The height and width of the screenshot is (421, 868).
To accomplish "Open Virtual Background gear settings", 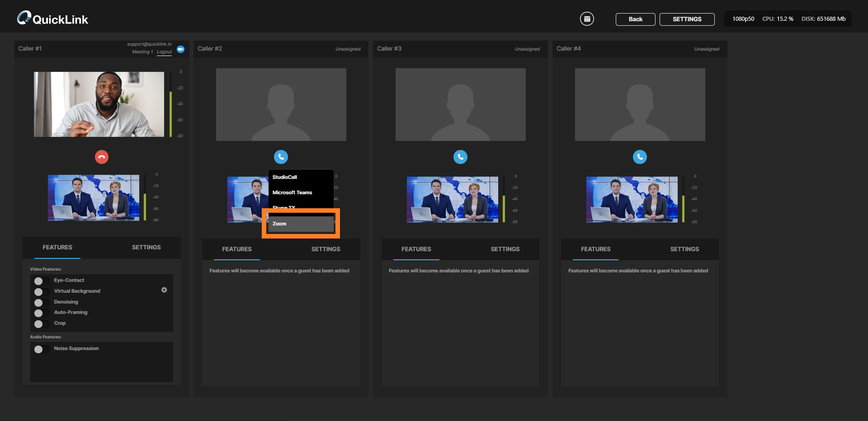I will 164,290.
